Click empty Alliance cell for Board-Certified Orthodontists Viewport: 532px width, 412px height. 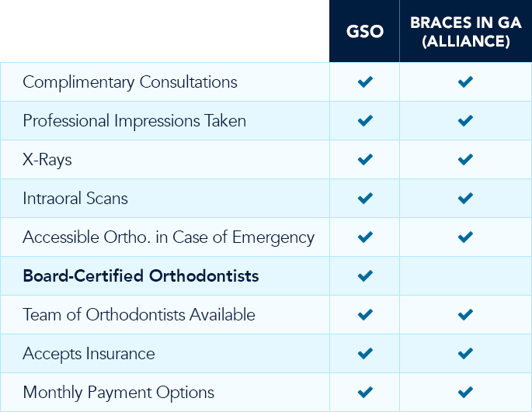[x=466, y=275]
